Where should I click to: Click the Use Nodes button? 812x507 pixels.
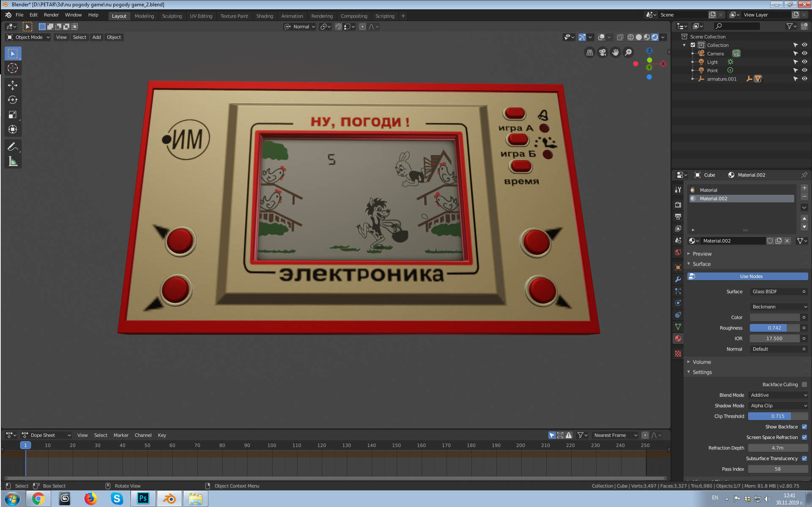[x=748, y=276]
